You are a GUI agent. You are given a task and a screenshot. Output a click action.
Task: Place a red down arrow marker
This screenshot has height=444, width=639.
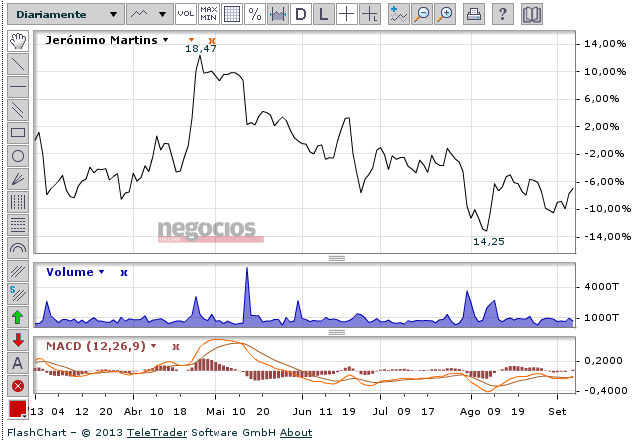[x=18, y=340]
